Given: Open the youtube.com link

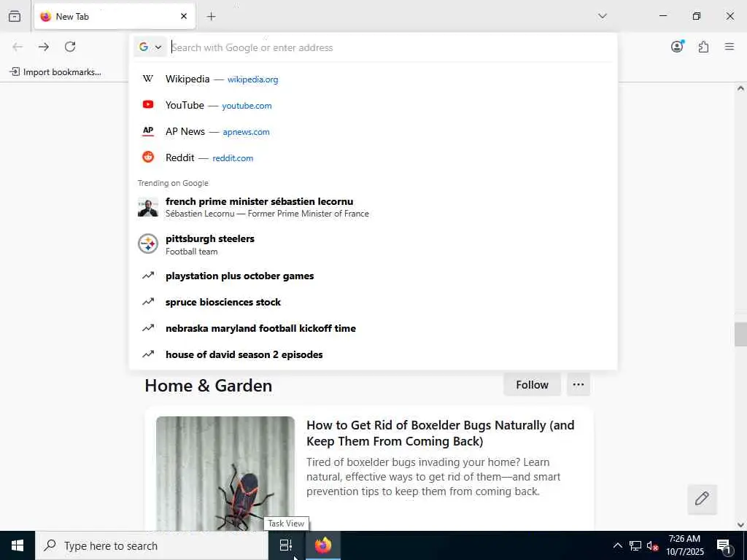Looking at the screenshot, I should (247, 106).
